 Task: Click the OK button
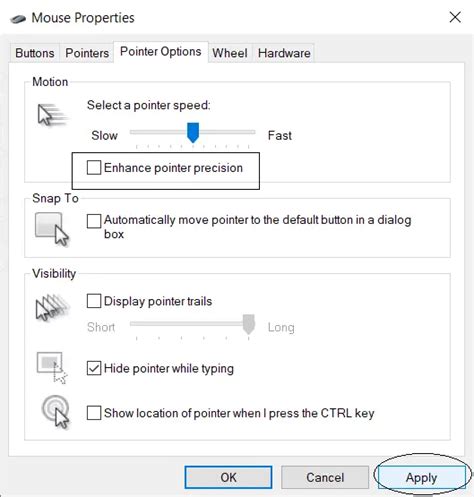(228, 477)
